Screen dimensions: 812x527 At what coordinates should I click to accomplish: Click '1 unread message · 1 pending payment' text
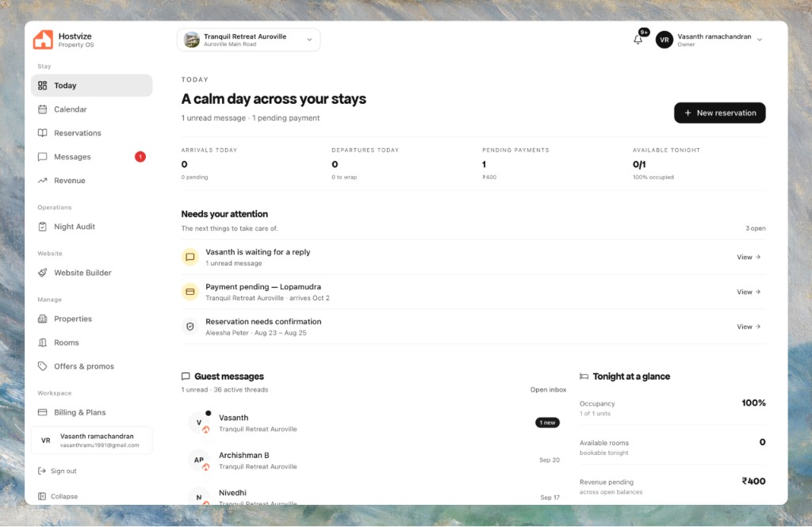click(250, 118)
